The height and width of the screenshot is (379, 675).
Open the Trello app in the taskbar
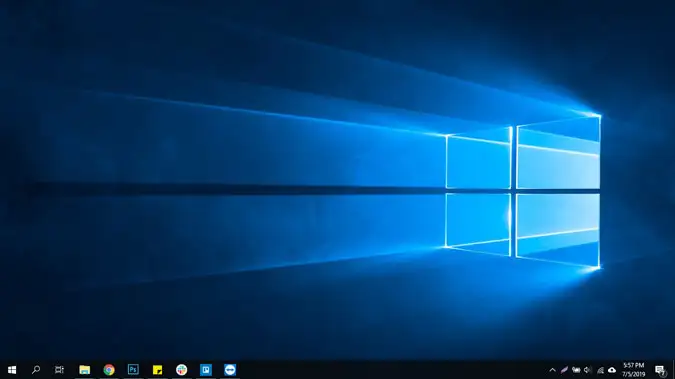point(206,370)
